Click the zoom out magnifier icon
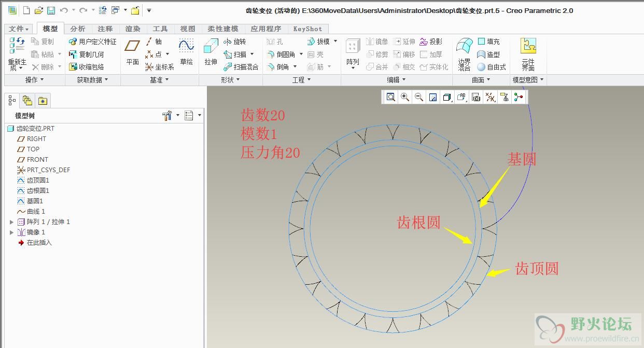The height and width of the screenshot is (348, 644). (x=419, y=97)
